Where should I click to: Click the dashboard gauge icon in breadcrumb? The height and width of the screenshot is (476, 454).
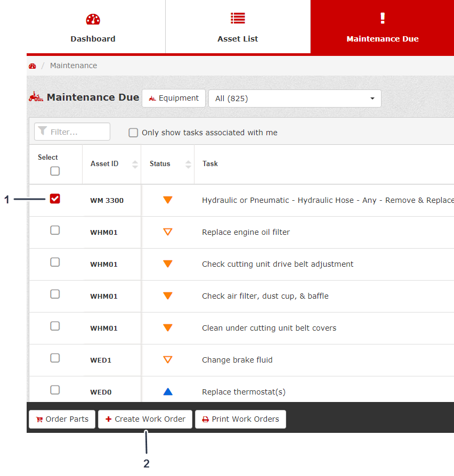[x=33, y=66]
